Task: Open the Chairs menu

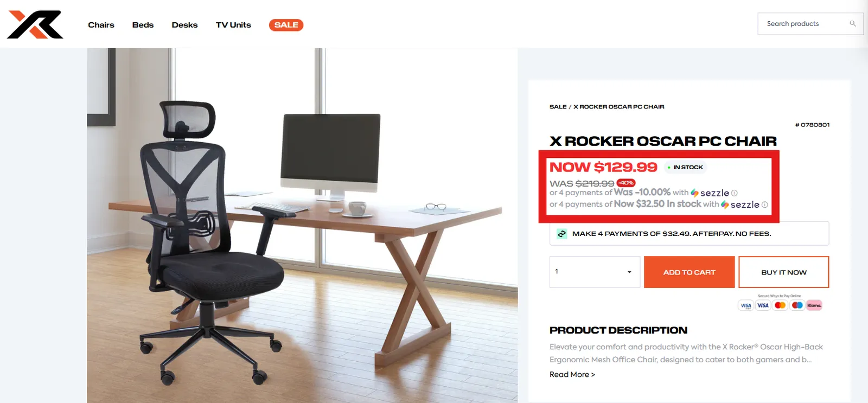Action: tap(101, 25)
